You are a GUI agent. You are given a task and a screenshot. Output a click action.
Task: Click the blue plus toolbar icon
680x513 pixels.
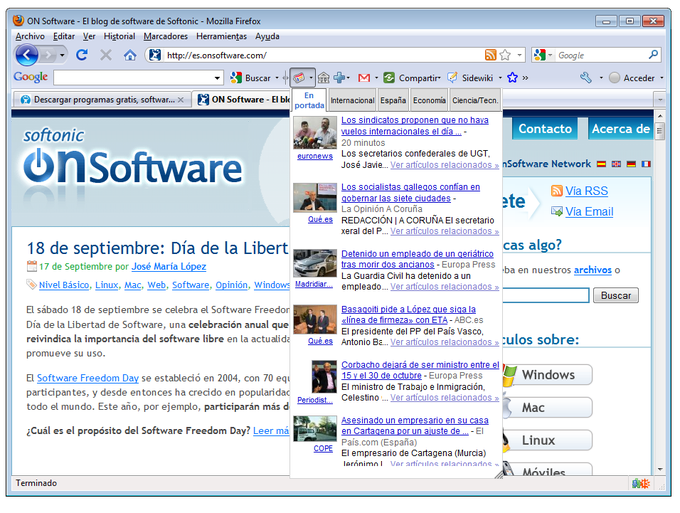click(339, 78)
